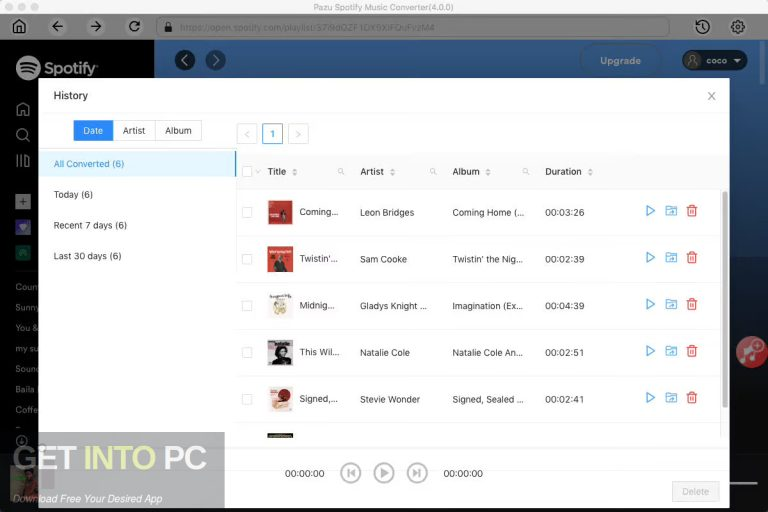The image size is (768, 512).
Task: Click the Upgrade button
Action: point(620,61)
